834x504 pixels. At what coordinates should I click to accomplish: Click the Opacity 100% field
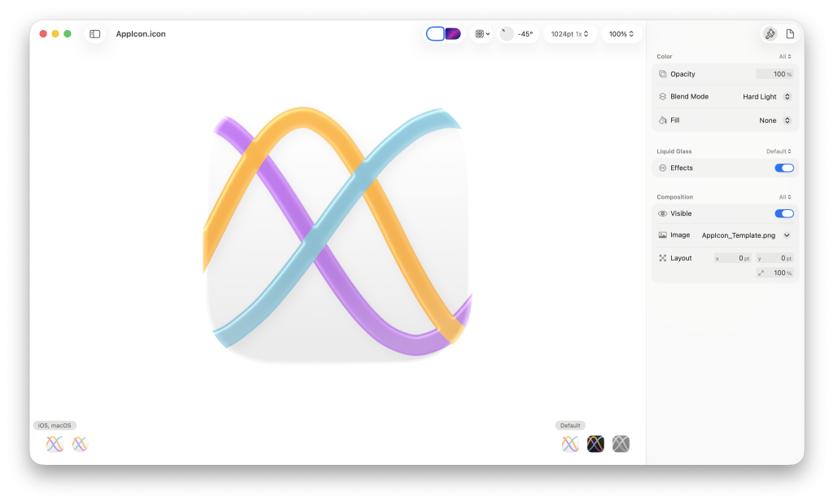[775, 74]
